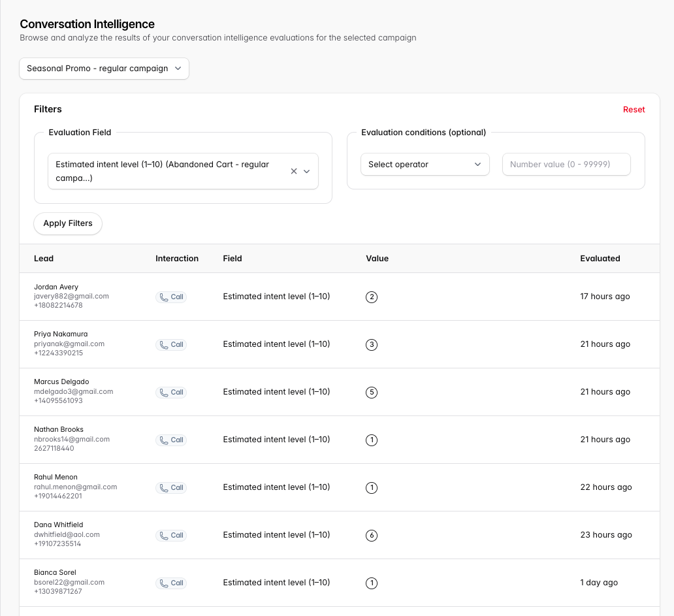Click the Call badge for Dana Whitfield
Viewport: 674px width, 616px height.
(x=171, y=536)
